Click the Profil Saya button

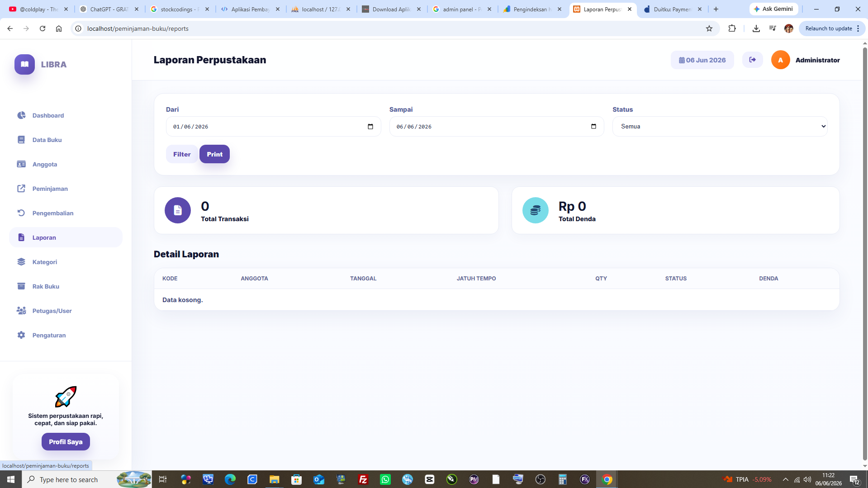click(x=66, y=442)
